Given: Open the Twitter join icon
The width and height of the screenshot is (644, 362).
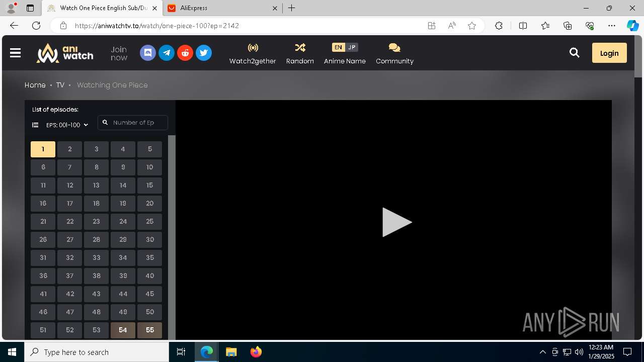Looking at the screenshot, I should pos(204,53).
